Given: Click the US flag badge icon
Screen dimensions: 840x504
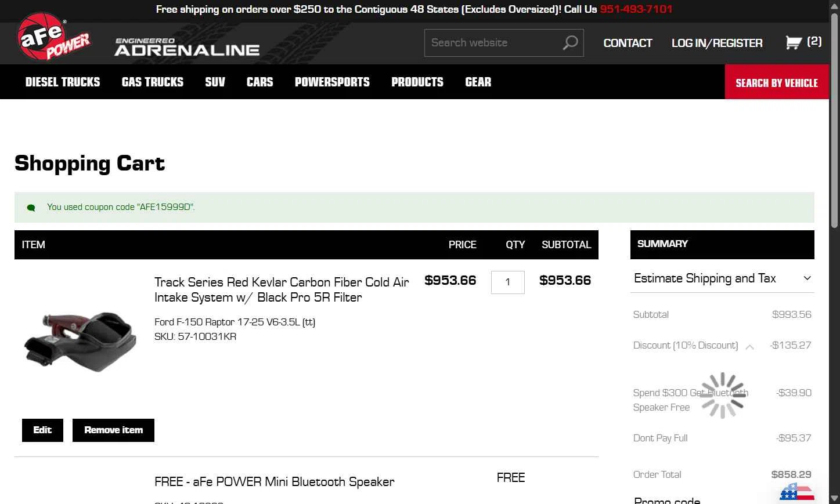Looking at the screenshot, I should click(796, 492).
